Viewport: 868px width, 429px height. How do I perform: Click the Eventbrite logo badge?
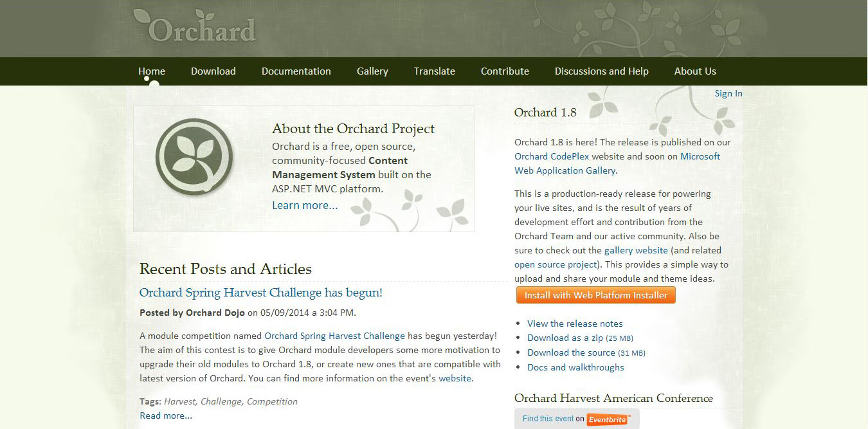tap(608, 419)
